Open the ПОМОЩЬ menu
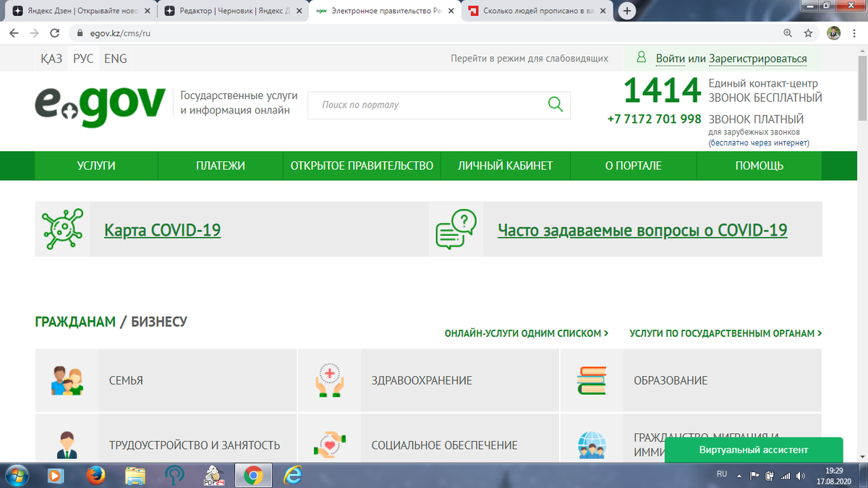Screen dimensions: 868x488 click(x=759, y=166)
